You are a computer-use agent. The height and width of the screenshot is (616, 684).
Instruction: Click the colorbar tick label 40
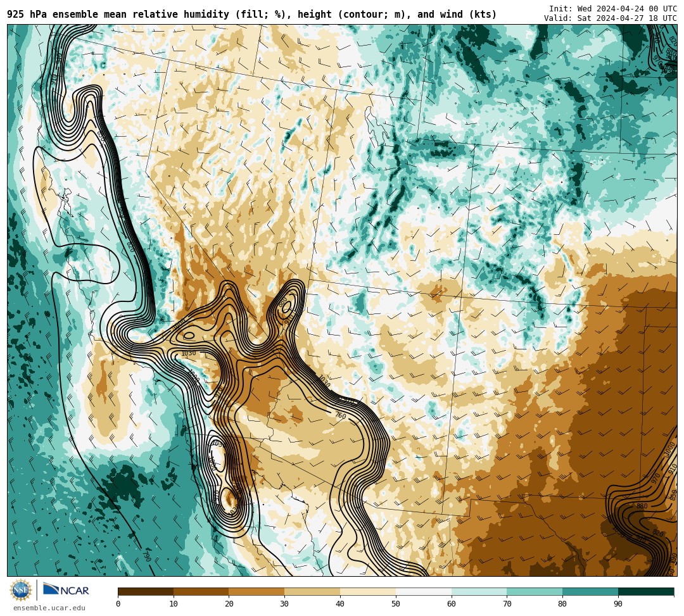point(340,604)
